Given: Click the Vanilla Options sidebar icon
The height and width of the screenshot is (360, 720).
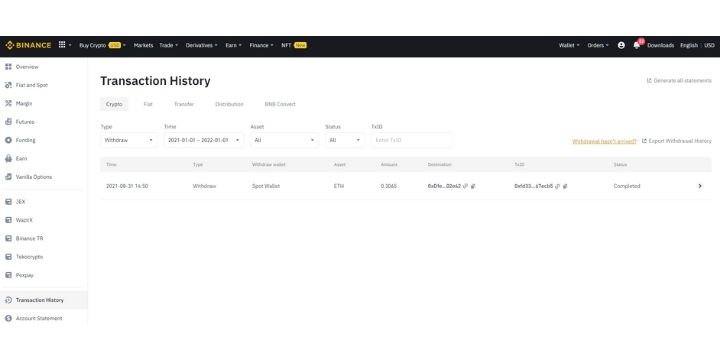Looking at the screenshot, I should pyautogui.click(x=8, y=177).
